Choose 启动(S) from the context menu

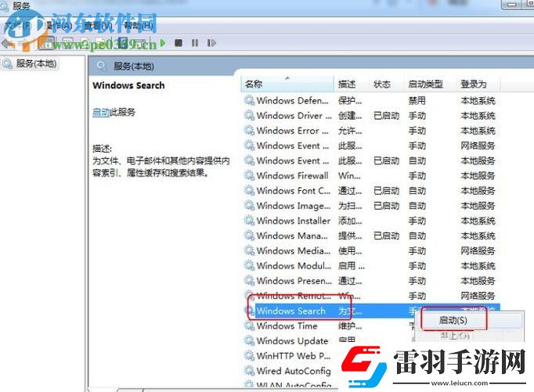coord(453,320)
